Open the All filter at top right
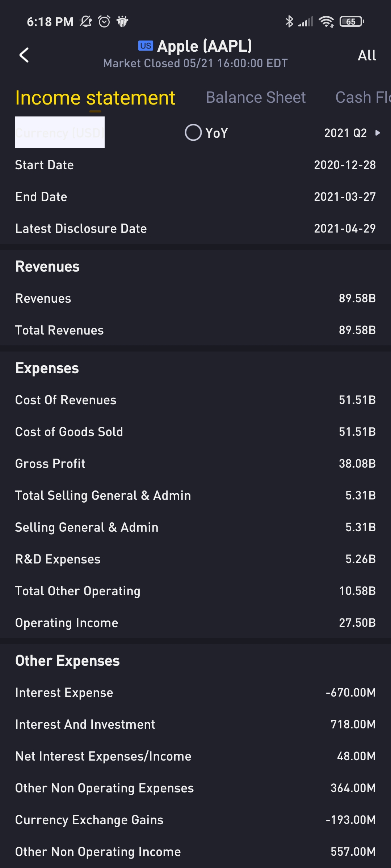Screen dimensions: 391x868 [367, 55]
